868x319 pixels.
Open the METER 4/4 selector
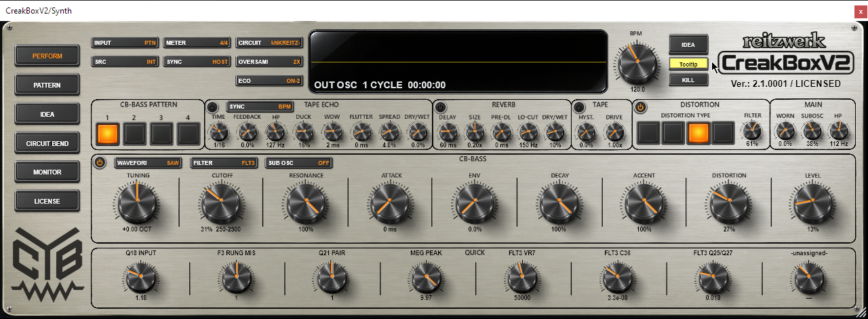(x=197, y=43)
